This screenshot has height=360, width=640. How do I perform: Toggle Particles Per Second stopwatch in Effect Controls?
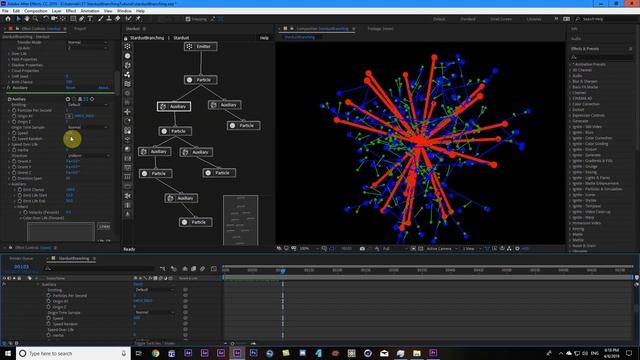pos(14,110)
